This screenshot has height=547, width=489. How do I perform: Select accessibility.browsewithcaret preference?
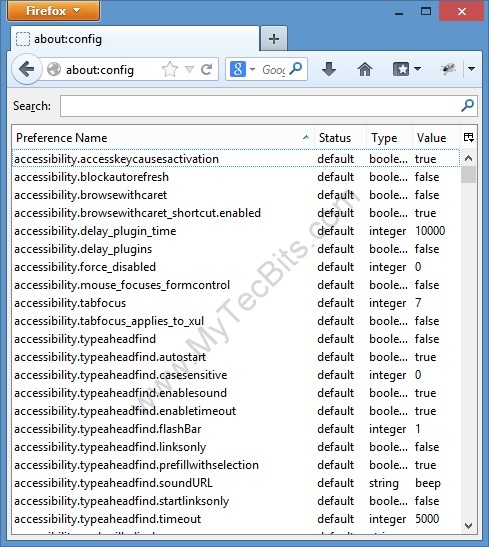(236, 195)
